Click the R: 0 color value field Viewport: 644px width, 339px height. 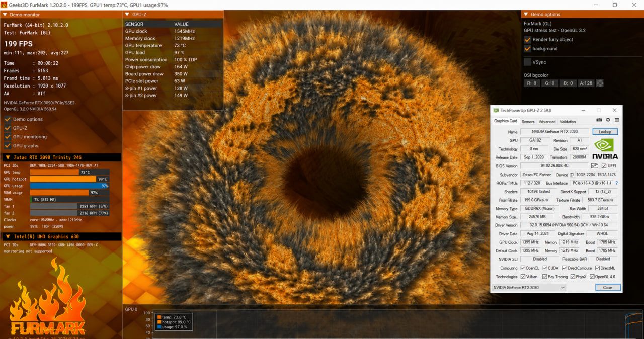point(532,83)
